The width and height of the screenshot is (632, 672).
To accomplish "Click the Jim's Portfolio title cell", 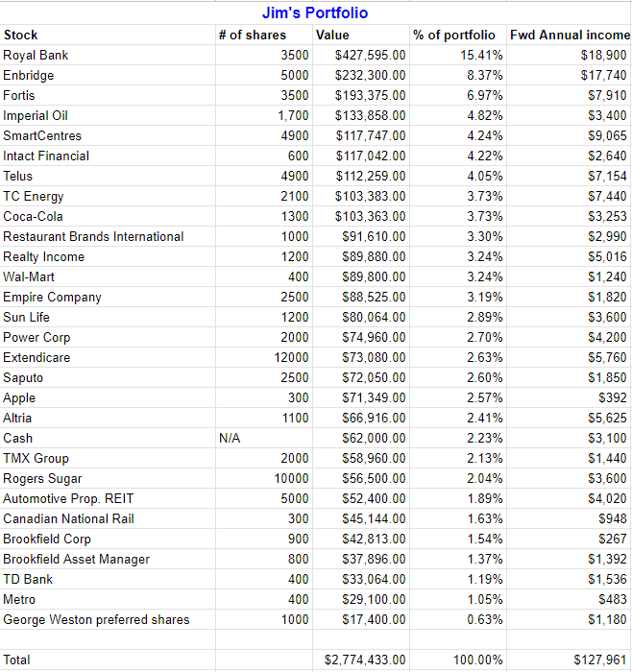I will click(315, 13).
